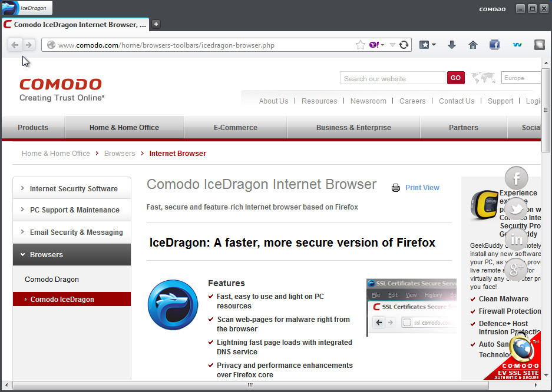Select Comodo Dragon in the sidebar
The width and height of the screenshot is (552, 392).
coord(52,280)
